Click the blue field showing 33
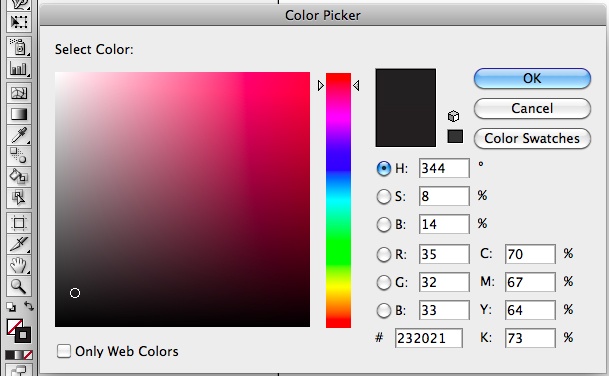This screenshot has height=376, width=609. pos(444,310)
